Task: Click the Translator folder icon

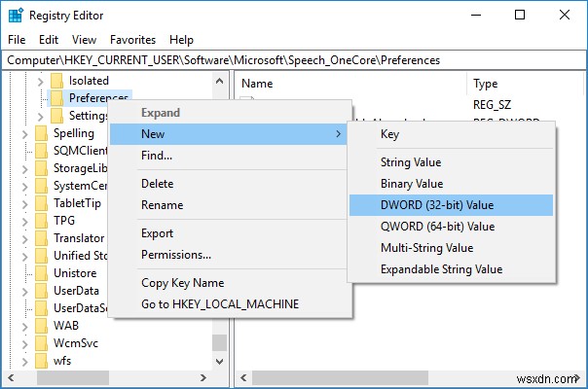Action: click(42, 238)
